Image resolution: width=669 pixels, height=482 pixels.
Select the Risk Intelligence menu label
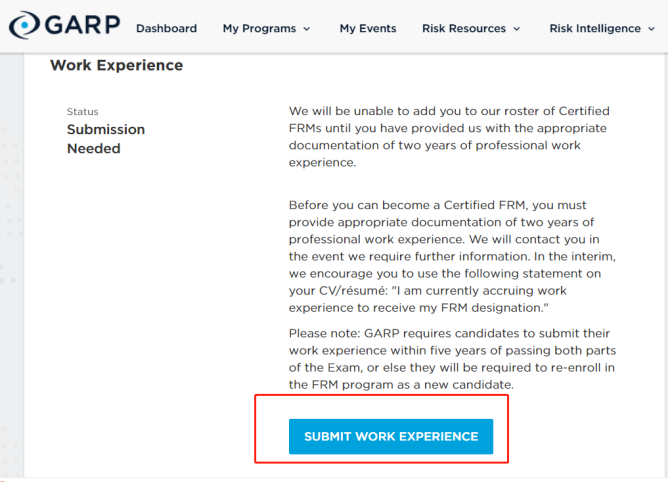tap(595, 28)
